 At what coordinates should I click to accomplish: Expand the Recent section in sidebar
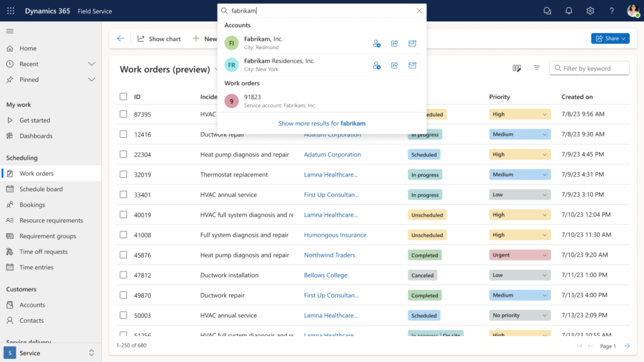tap(91, 64)
